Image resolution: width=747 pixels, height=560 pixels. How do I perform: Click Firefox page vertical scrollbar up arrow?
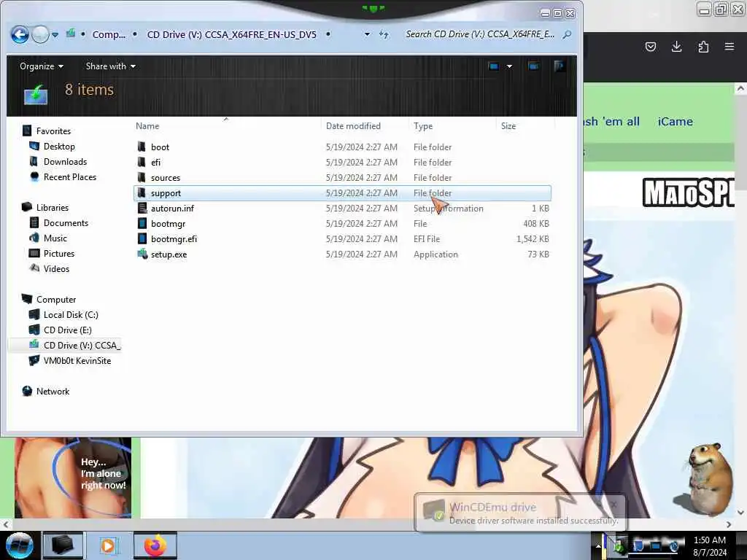740,88
